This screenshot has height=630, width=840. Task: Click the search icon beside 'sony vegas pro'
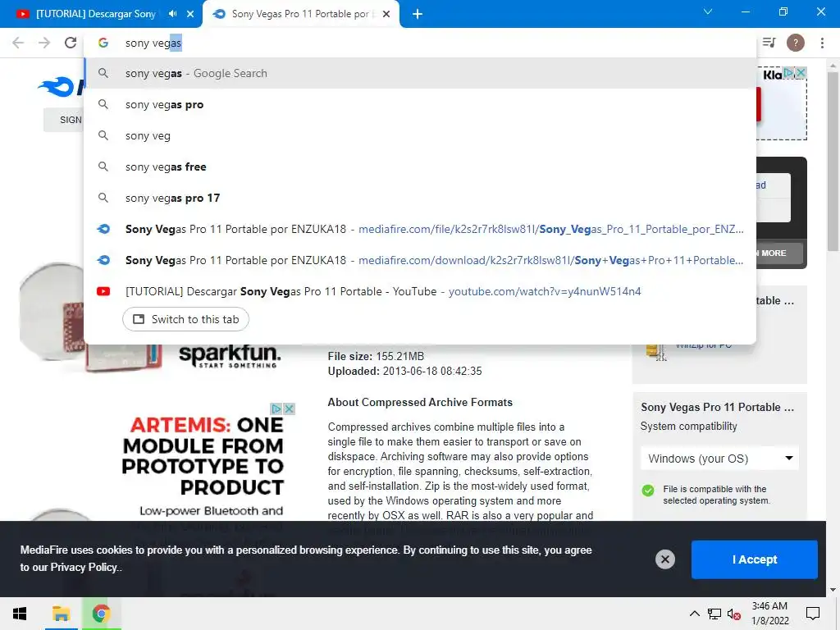click(103, 104)
